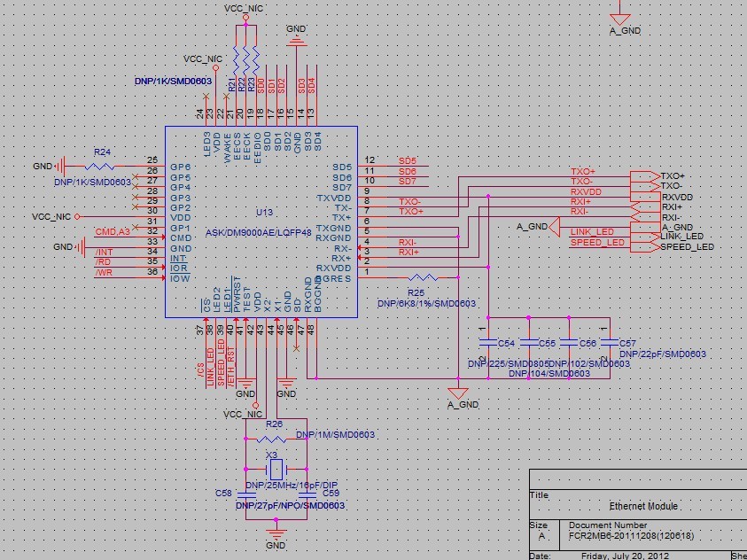
Task: Click the 'PWRST' pin name
Action: pos(237,294)
